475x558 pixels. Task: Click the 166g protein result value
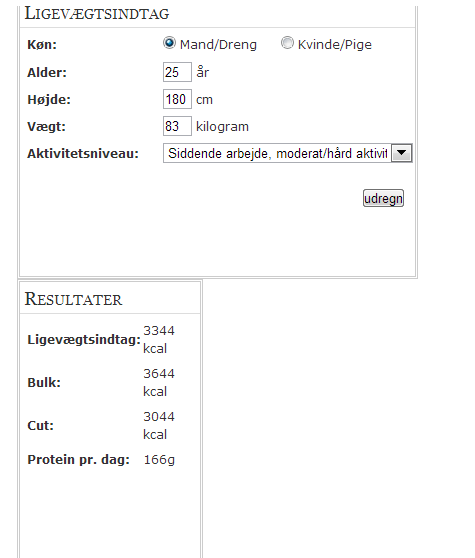point(159,460)
